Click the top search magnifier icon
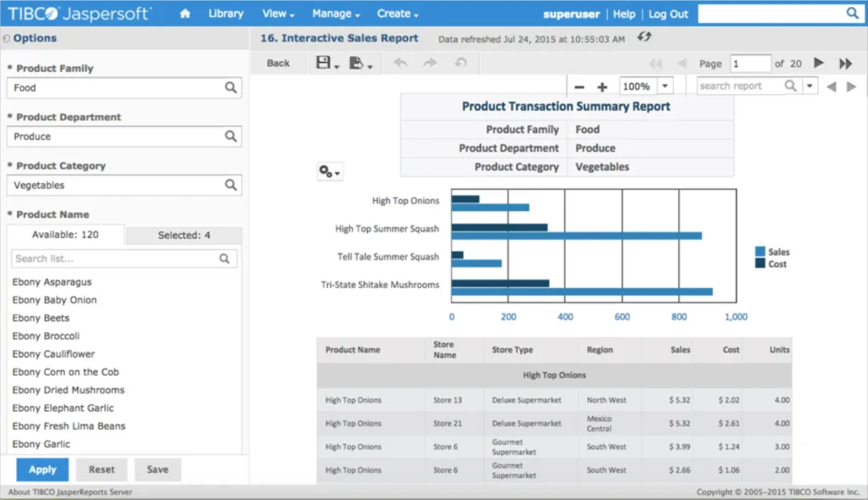Viewport: 868px width, 500px height. tap(852, 14)
